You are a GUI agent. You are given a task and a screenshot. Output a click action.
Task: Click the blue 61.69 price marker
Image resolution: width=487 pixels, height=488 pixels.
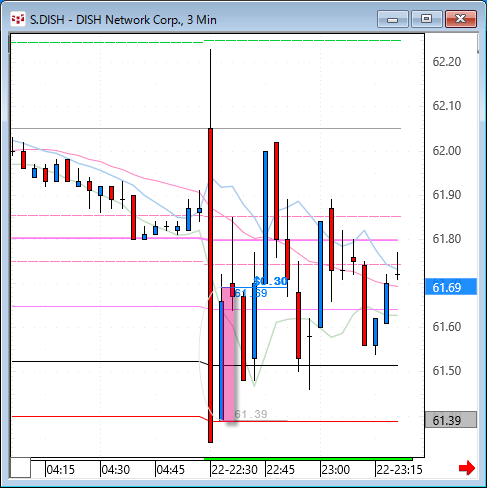(x=451, y=287)
